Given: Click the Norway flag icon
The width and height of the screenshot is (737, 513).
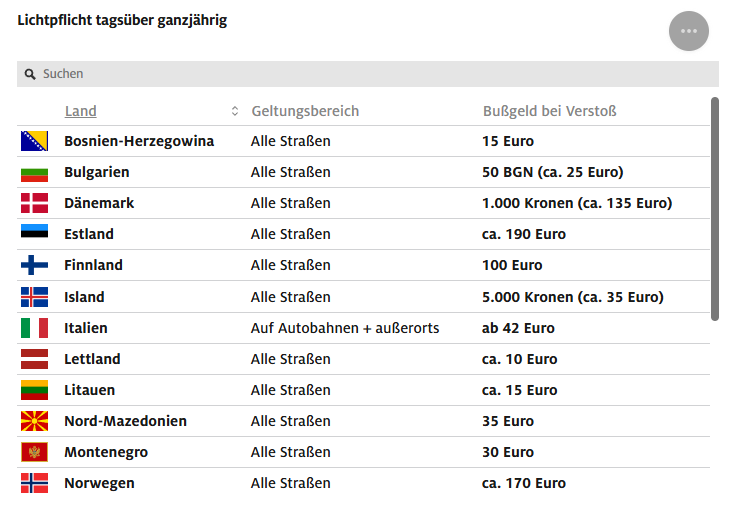Looking at the screenshot, I should click(x=34, y=483).
